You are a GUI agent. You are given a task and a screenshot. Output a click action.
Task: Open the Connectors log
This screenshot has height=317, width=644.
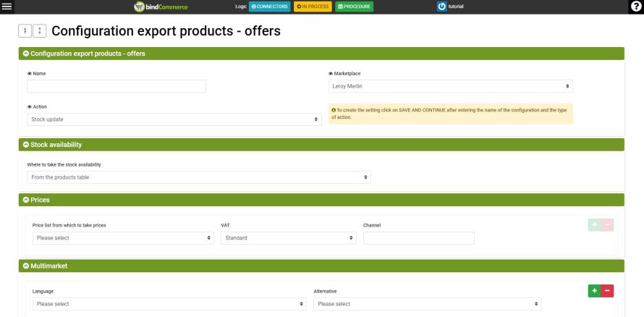tap(269, 7)
